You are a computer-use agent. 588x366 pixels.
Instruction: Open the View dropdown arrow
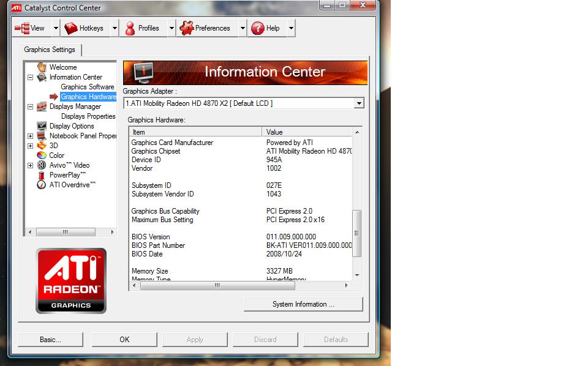[x=56, y=28]
